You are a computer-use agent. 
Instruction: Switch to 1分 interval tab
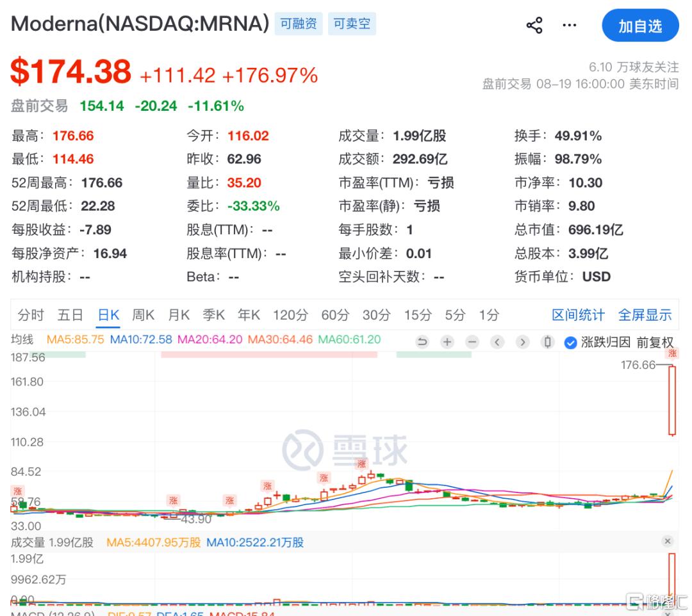(x=489, y=315)
